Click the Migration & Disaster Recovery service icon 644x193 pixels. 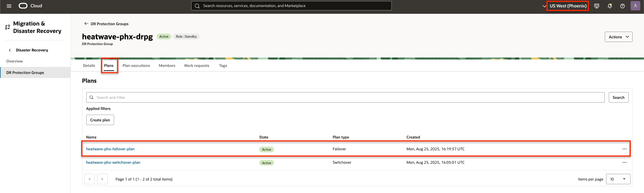point(7,27)
